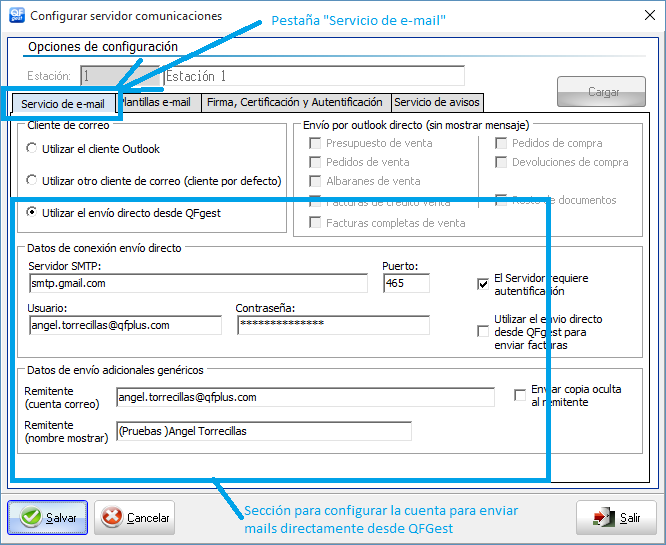Open 'Firma, Certificación y Autentificación' tab
666x545 pixels.
click(x=295, y=102)
